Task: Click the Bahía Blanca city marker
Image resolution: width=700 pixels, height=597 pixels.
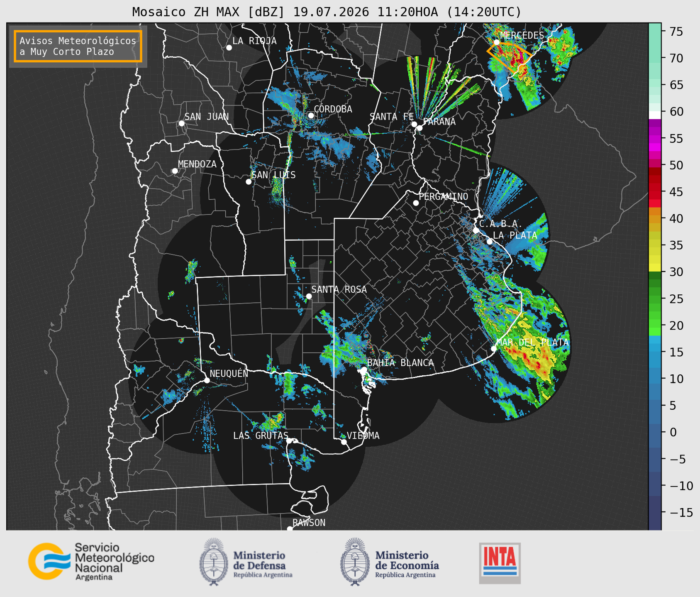Action: pos(364,369)
